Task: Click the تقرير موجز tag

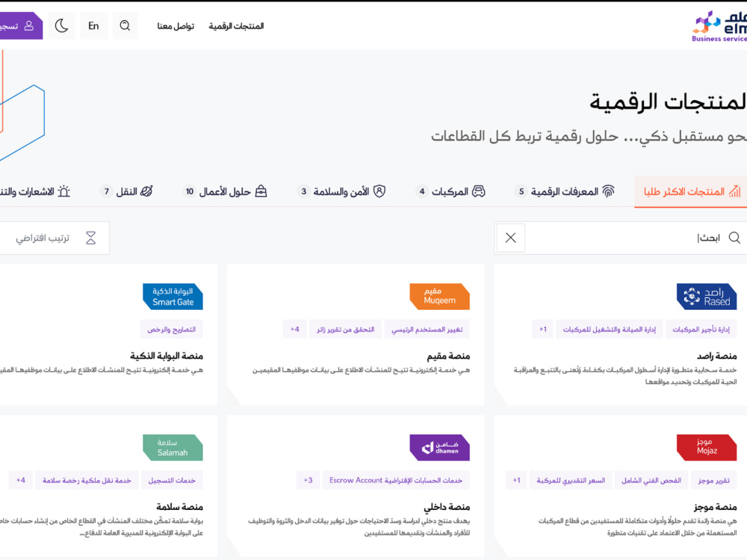Action: click(714, 480)
